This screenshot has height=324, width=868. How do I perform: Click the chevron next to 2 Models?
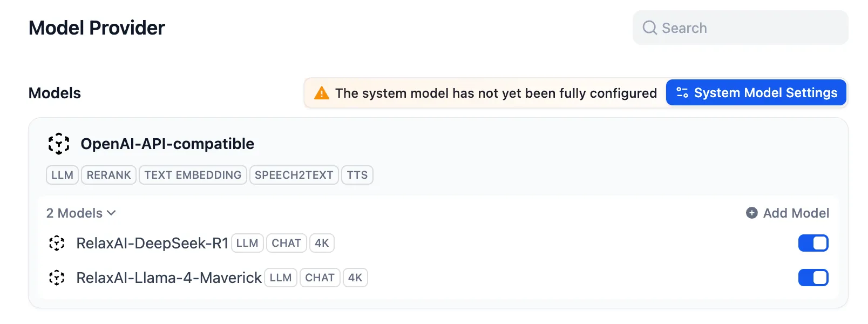(112, 213)
